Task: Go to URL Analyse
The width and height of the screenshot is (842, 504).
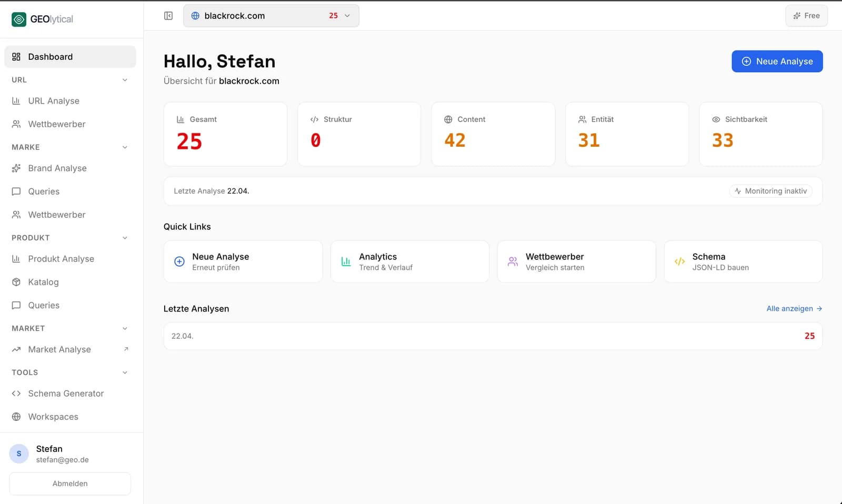Action: point(70,101)
